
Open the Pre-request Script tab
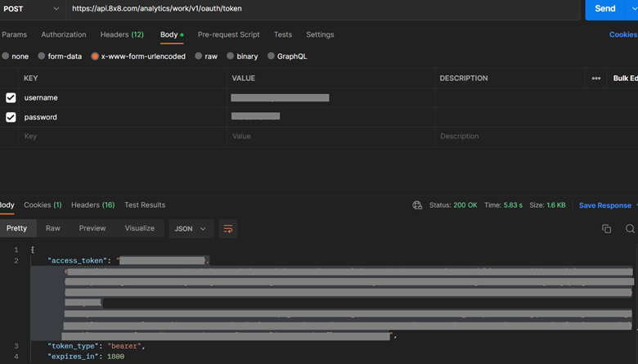point(228,34)
